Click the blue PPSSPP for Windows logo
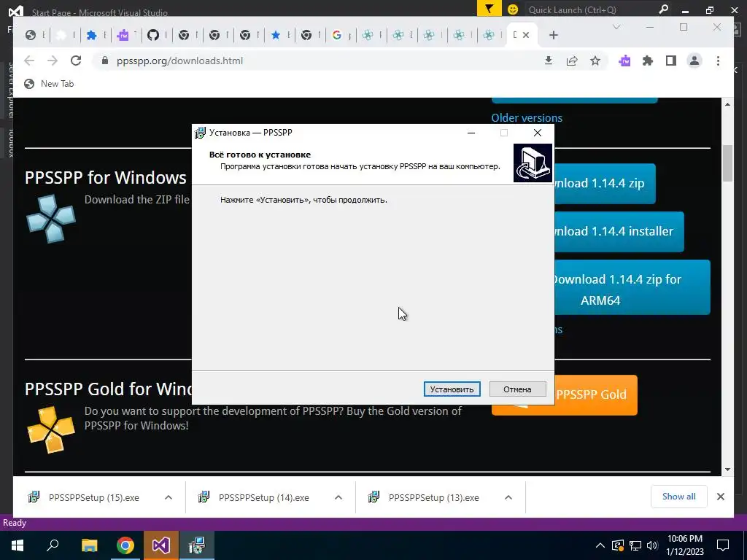This screenshot has width=747, height=560. pos(50,219)
